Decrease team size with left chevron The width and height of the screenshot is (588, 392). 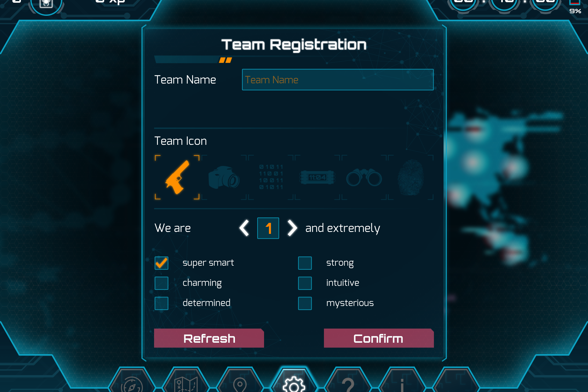(244, 228)
